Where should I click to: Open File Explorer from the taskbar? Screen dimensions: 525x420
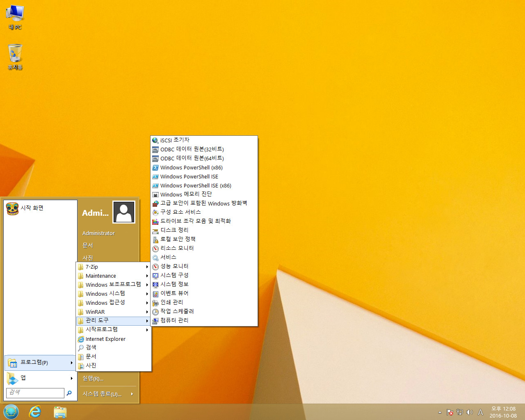coord(60,412)
